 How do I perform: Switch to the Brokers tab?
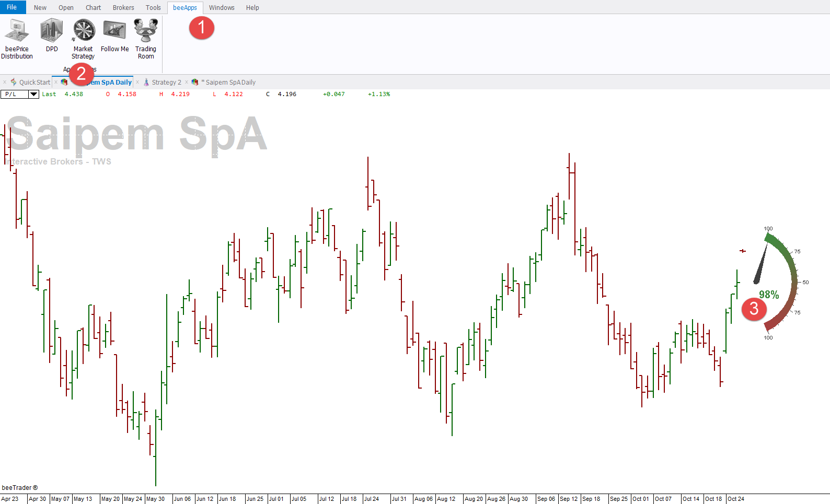pyautogui.click(x=123, y=7)
